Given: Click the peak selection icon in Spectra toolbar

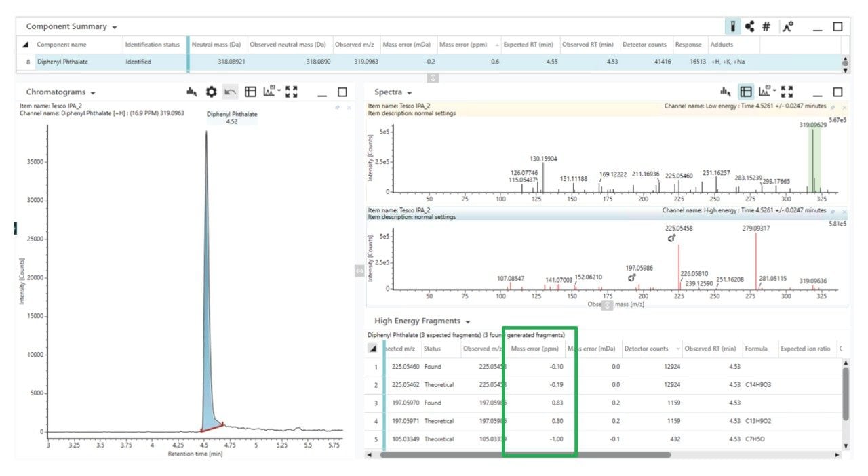Looking at the screenshot, I should click(726, 92).
